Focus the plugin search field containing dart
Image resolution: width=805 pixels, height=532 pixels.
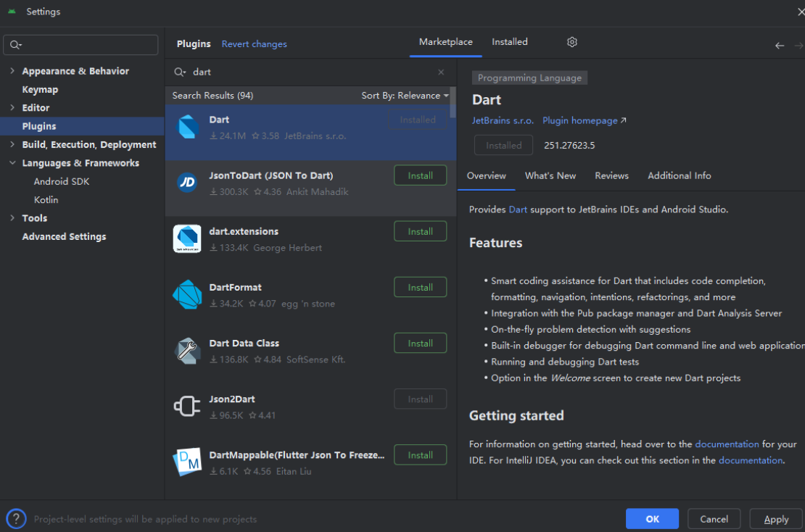point(310,72)
